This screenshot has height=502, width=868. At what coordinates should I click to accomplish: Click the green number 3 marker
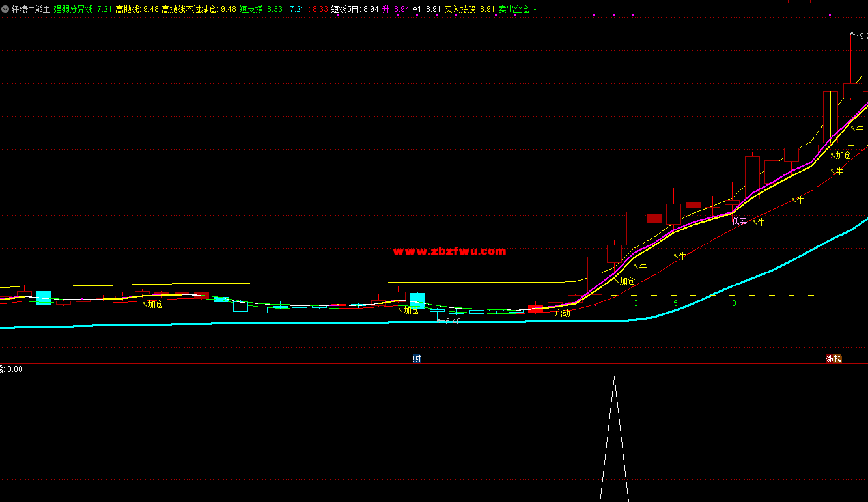[x=636, y=303]
